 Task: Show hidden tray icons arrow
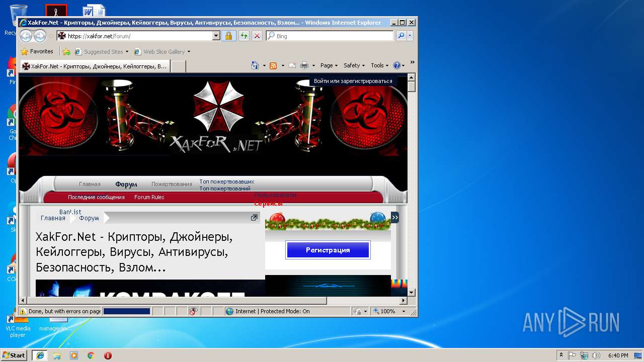pos(561,355)
